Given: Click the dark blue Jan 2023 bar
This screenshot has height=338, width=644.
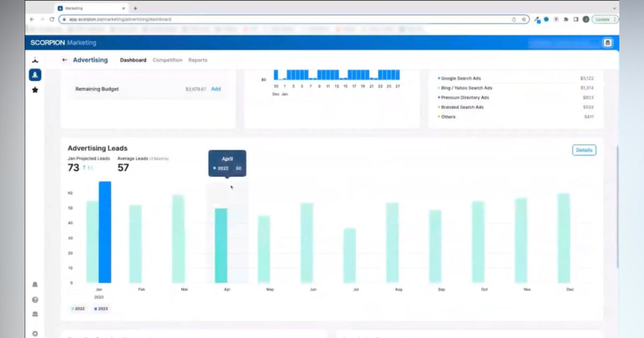Looking at the screenshot, I should click(x=105, y=232).
